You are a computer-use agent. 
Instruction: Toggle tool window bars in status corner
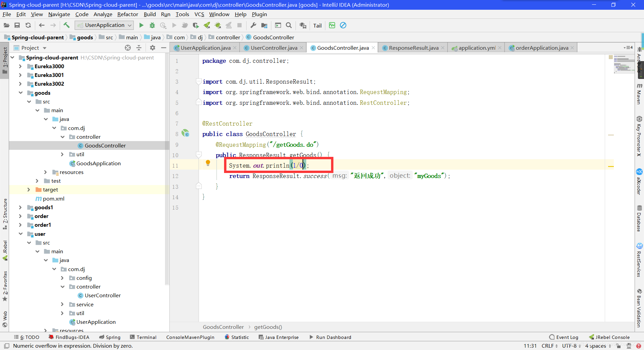[7, 346]
